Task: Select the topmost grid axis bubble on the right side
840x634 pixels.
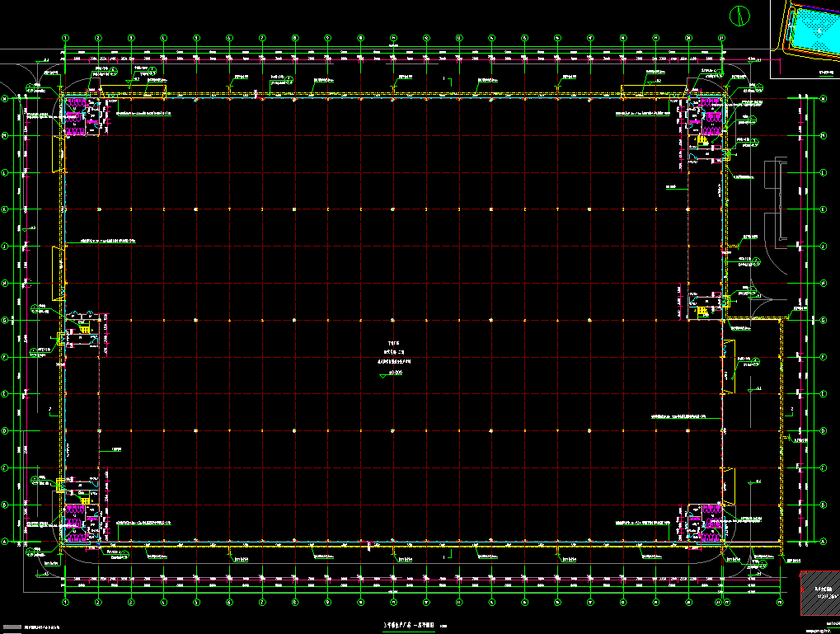Action: [823, 100]
